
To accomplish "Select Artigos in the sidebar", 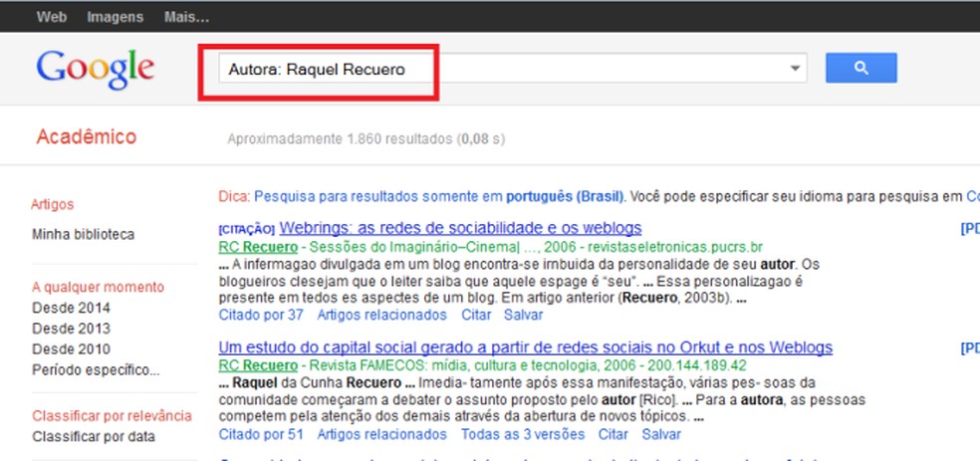I will click(53, 204).
